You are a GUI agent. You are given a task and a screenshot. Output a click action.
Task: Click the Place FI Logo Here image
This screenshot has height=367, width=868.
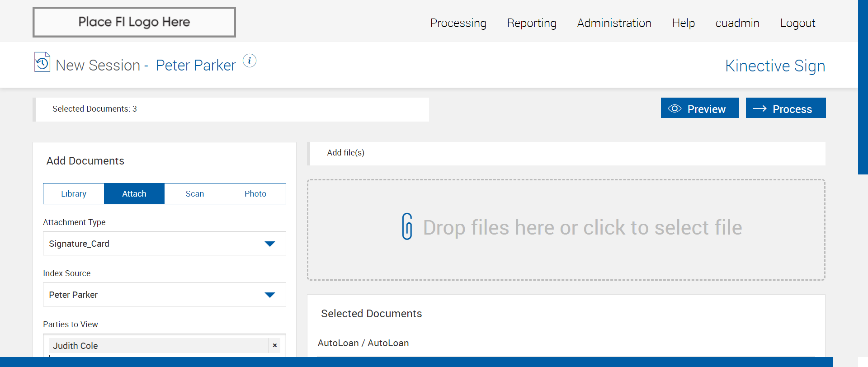pos(134,22)
